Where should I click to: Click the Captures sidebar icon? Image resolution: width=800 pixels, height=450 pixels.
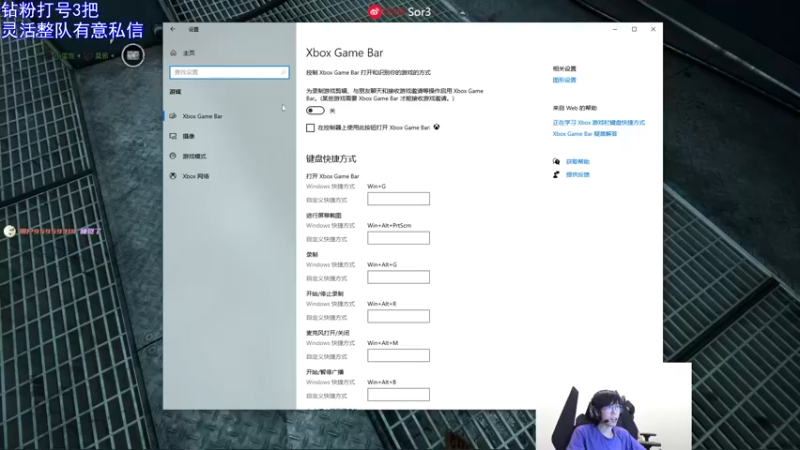[x=173, y=136]
